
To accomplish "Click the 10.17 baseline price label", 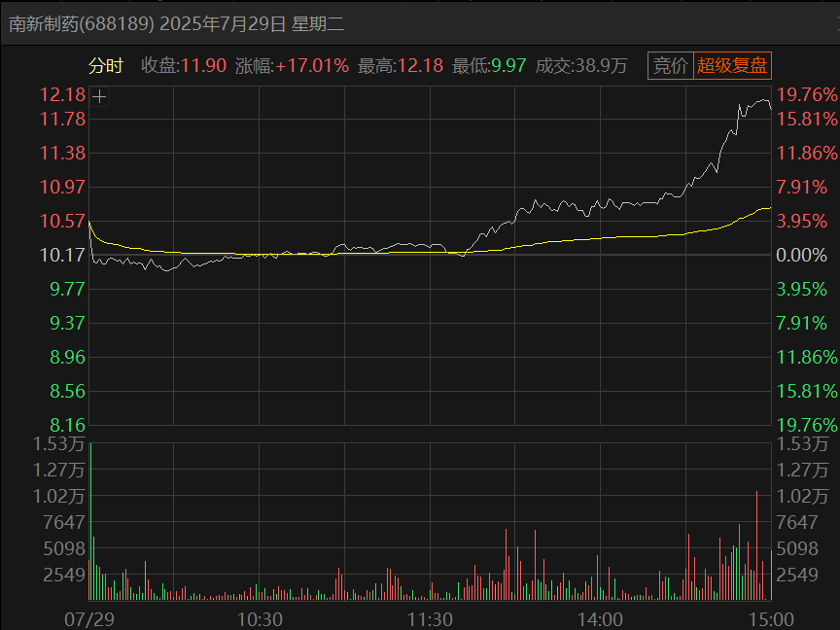I will (x=62, y=255).
